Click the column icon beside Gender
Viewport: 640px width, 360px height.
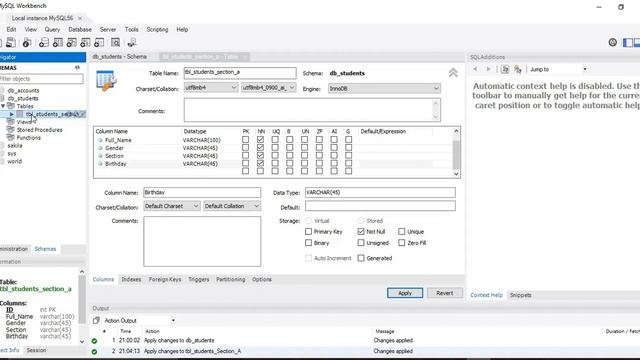point(100,148)
